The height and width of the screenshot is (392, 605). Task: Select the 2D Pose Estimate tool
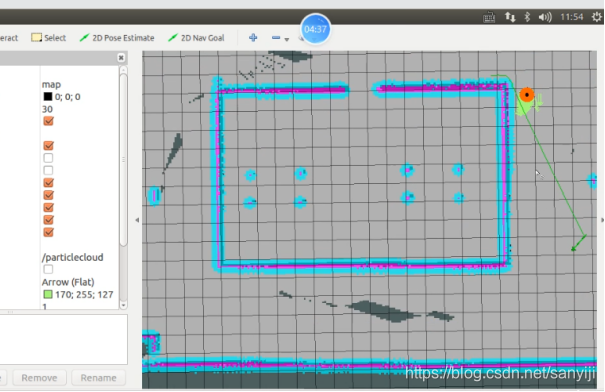pyautogui.click(x=117, y=38)
